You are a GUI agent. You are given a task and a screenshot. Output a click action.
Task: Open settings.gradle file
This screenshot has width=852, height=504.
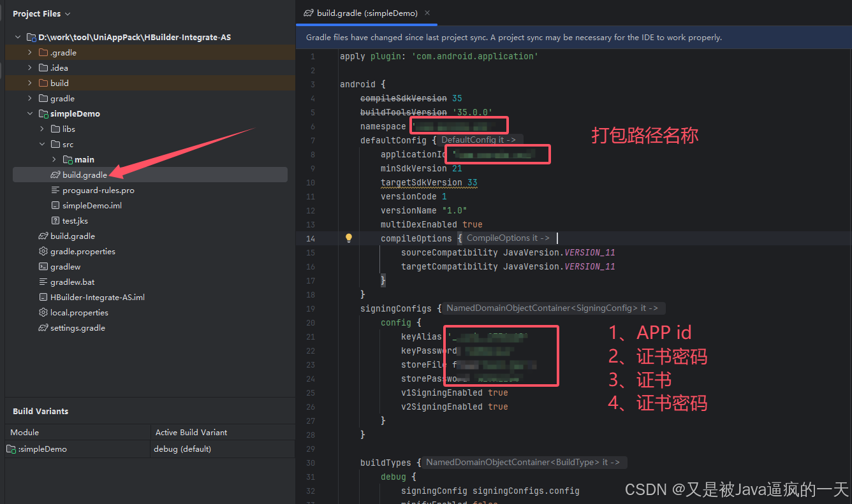coord(78,328)
